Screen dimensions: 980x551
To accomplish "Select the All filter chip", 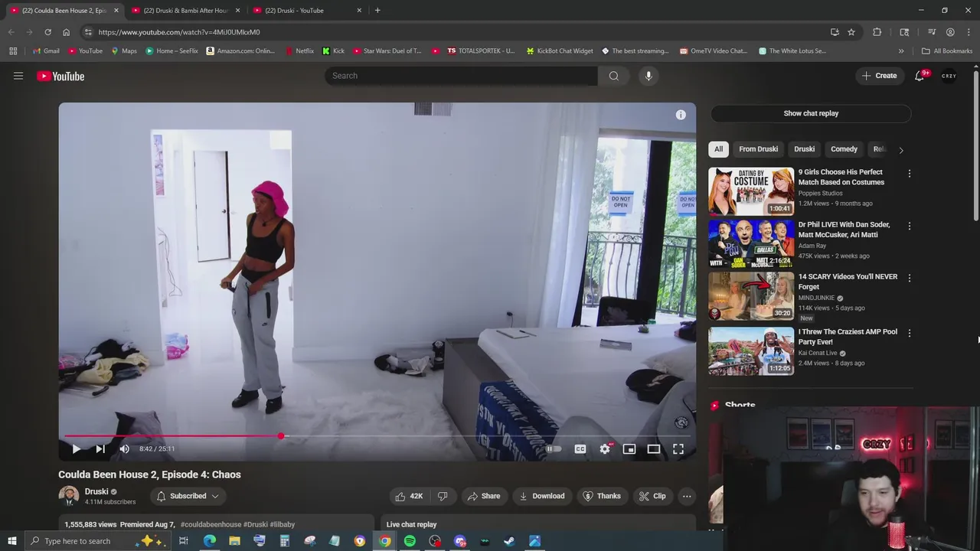I will point(718,149).
